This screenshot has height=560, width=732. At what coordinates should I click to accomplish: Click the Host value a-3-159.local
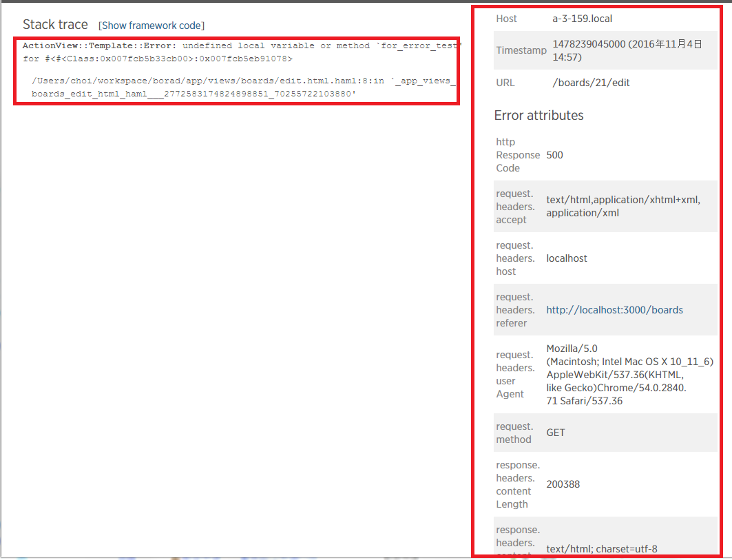pyautogui.click(x=582, y=19)
